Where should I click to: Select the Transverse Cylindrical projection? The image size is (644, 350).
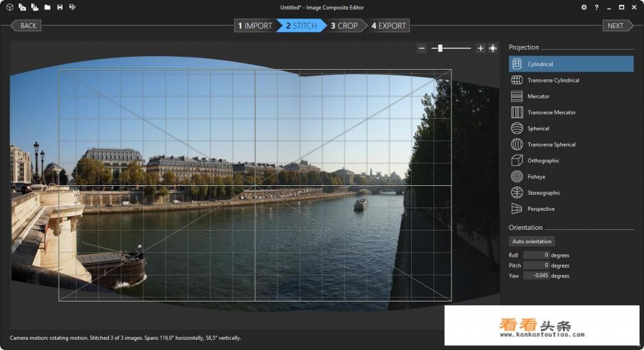pos(553,80)
